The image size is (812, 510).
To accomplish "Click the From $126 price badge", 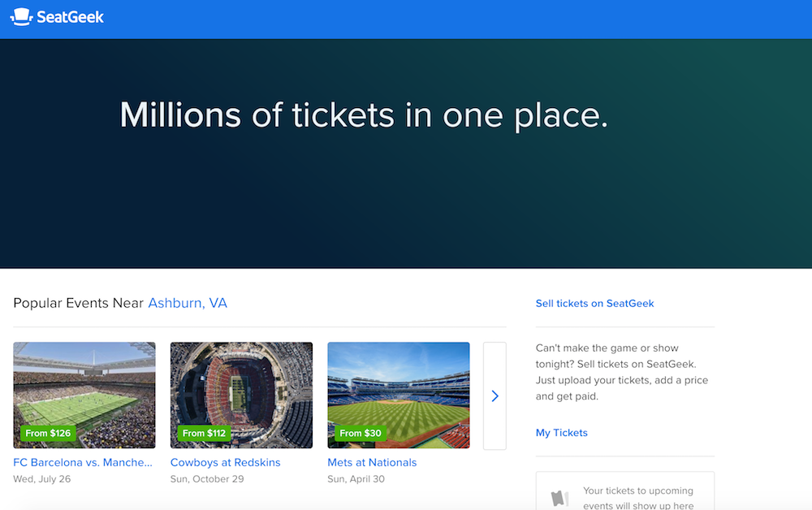I will (48, 433).
